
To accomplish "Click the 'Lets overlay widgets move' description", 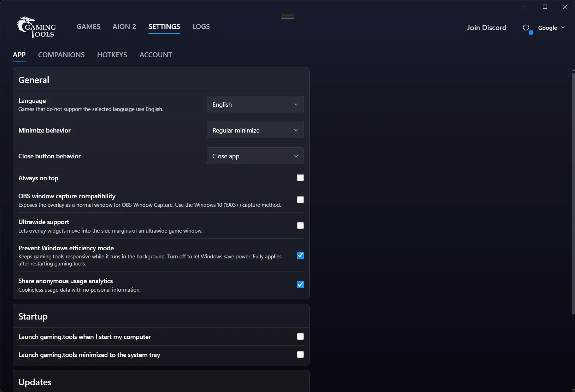I will (110, 231).
